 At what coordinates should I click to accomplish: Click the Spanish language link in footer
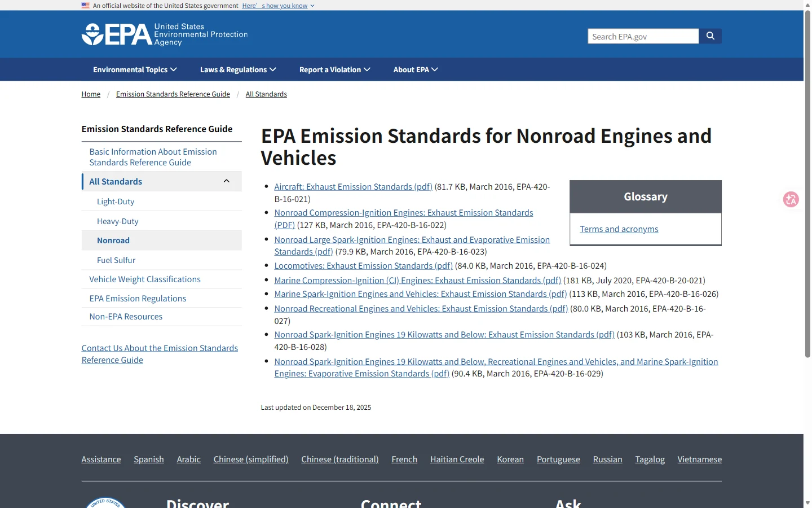149,459
